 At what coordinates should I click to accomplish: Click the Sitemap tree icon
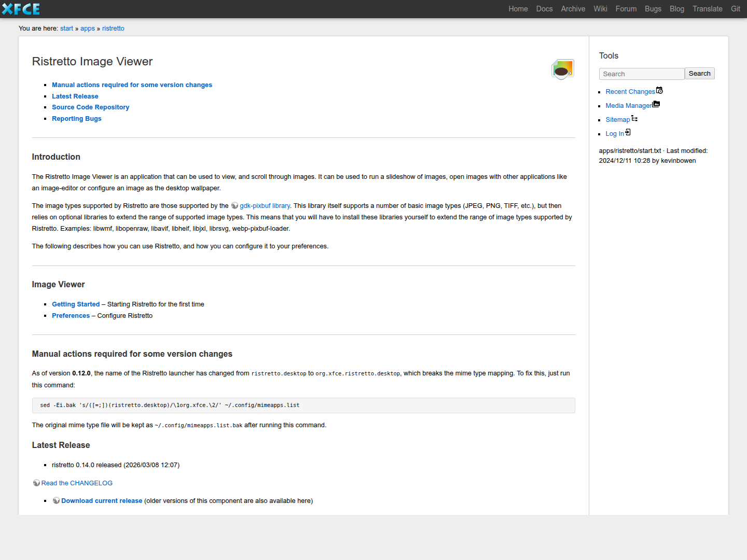coord(634,118)
